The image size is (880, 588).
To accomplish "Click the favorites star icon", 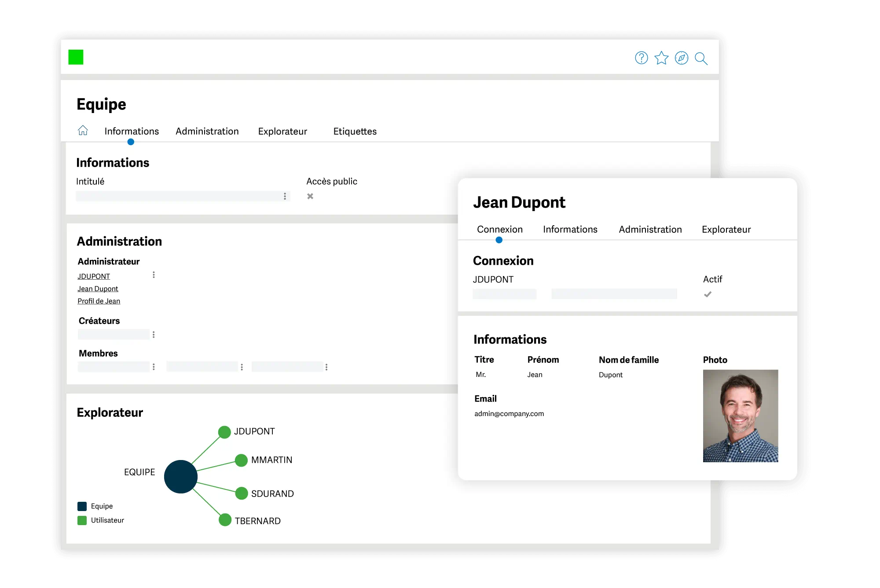I will coord(661,58).
